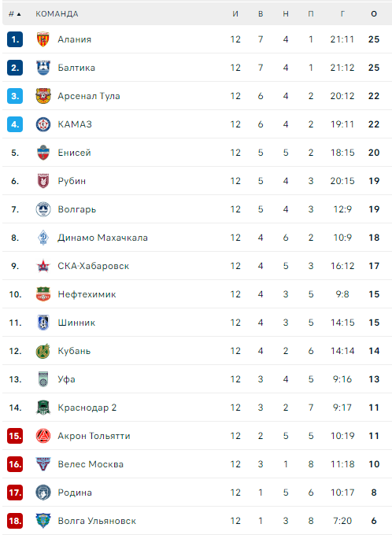Click the Акрон Тольятти red emblem
Viewport: 392px width, 535px height.
tap(43, 436)
